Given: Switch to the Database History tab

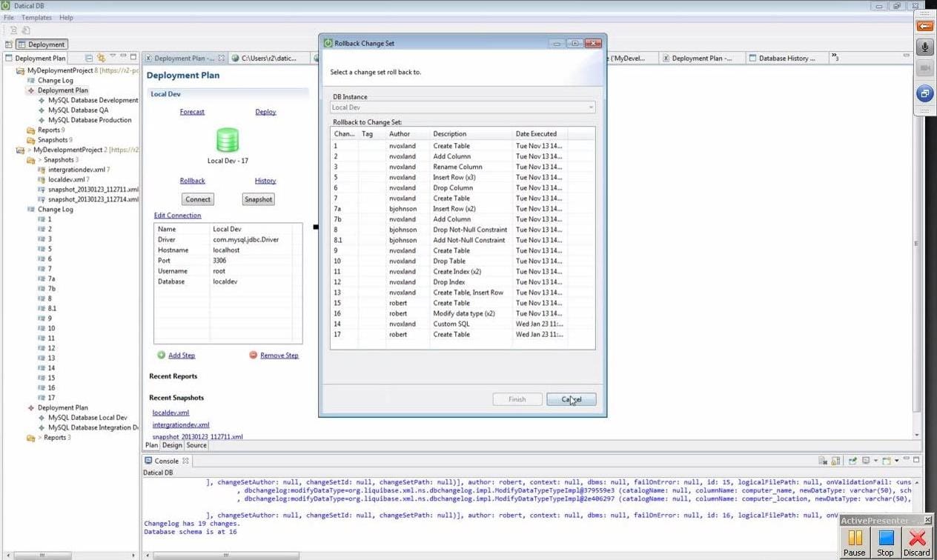Looking at the screenshot, I should pos(786,59).
